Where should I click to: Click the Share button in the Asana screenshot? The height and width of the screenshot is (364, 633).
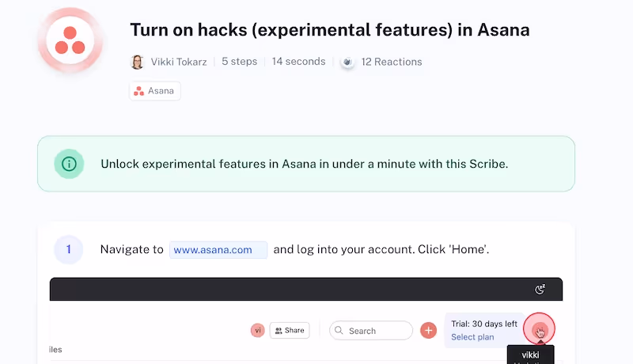click(x=290, y=331)
